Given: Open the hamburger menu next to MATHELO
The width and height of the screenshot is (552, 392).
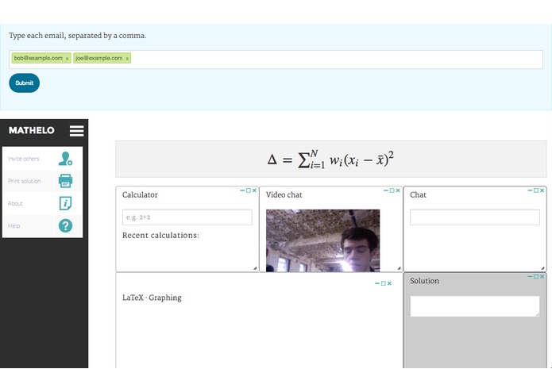Looking at the screenshot, I should pyautogui.click(x=76, y=130).
